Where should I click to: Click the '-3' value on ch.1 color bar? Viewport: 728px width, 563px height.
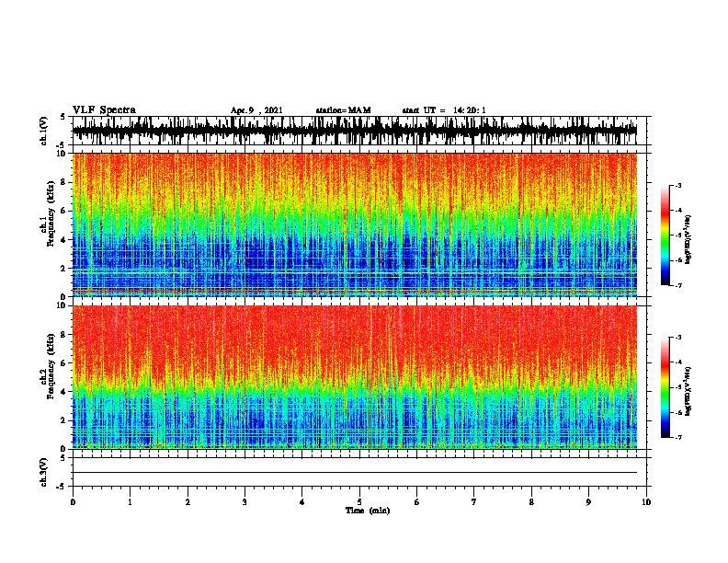coord(678,185)
